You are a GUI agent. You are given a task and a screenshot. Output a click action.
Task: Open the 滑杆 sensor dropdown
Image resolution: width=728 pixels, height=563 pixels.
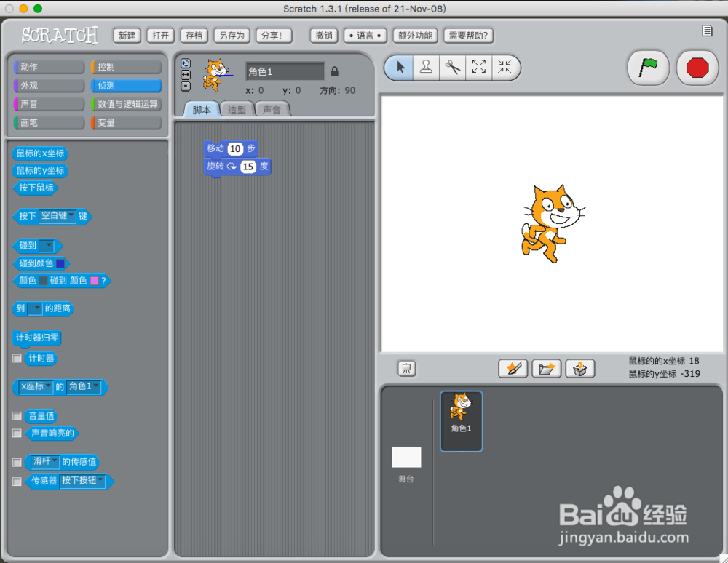point(45,462)
